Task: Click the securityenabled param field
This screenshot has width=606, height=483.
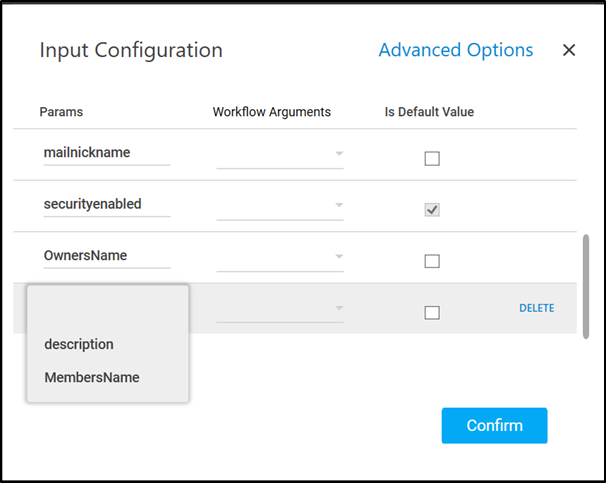Action: pyautogui.click(x=107, y=205)
